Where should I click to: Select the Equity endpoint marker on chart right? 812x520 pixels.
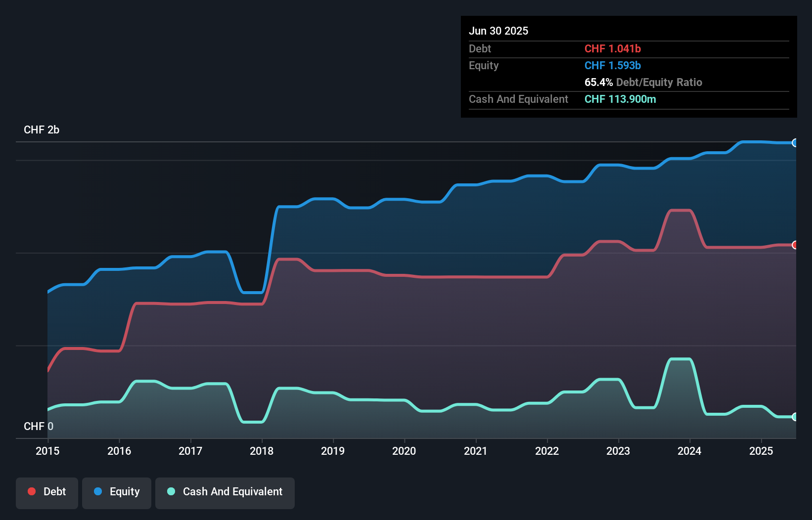795,143
